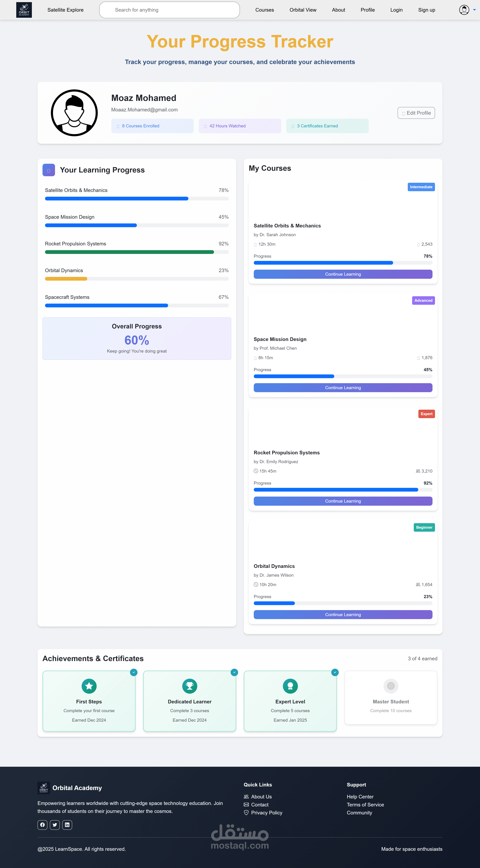Click the students icon beside 3,210
This screenshot has width=480, height=868.
point(418,471)
